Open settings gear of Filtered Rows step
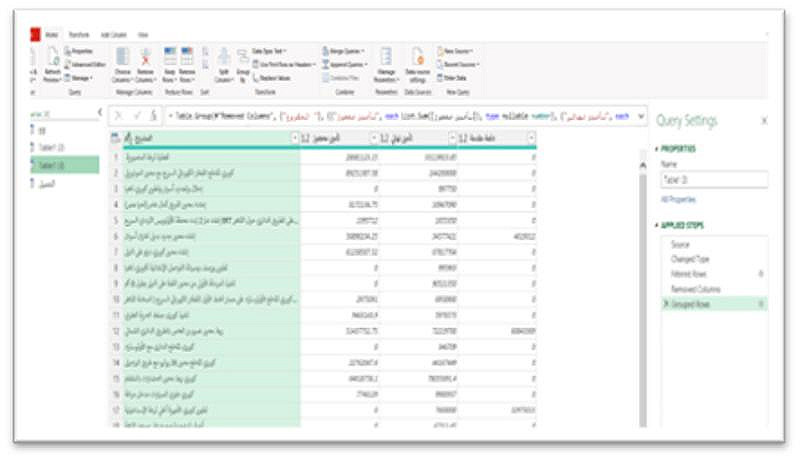The image size is (800, 460). tap(761, 274)
